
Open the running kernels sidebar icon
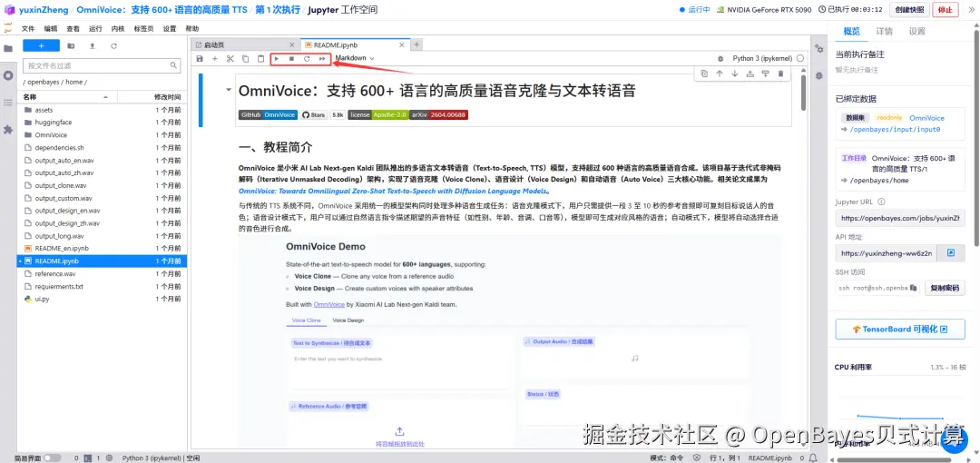click(x=8, y=75)
